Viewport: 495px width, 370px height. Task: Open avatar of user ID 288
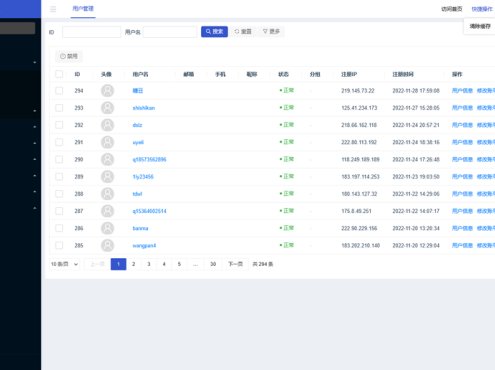pyautogui.click(x=107, y=194)
